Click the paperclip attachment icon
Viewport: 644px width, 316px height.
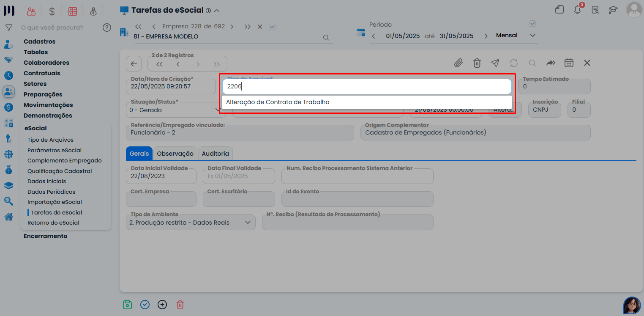[458, 63]
